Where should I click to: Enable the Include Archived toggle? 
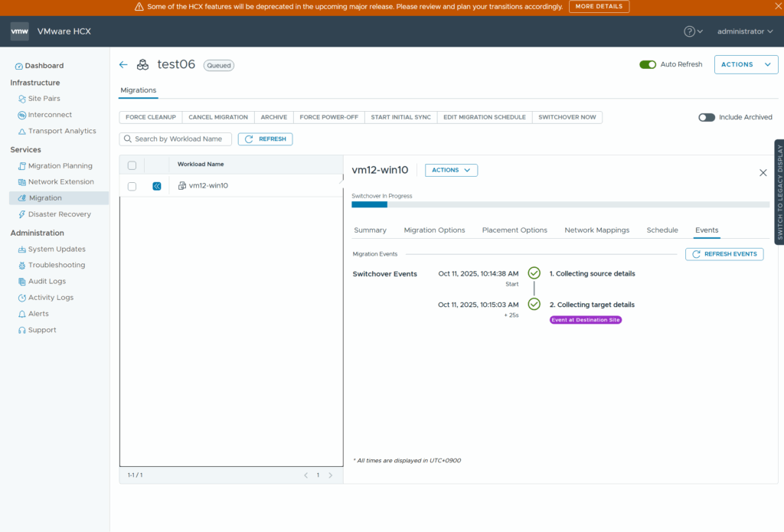pyautogui.click(x=706, y=117)
